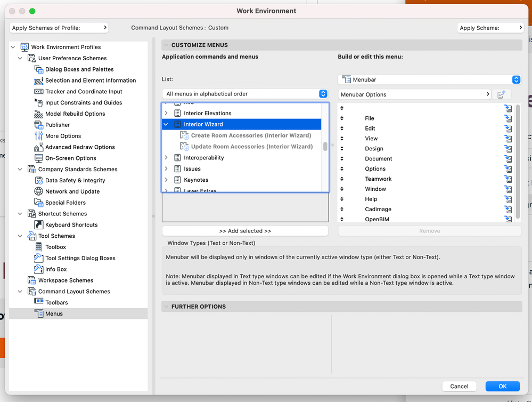
Task: Click the Network and Update globe icon
Action: 39,191
